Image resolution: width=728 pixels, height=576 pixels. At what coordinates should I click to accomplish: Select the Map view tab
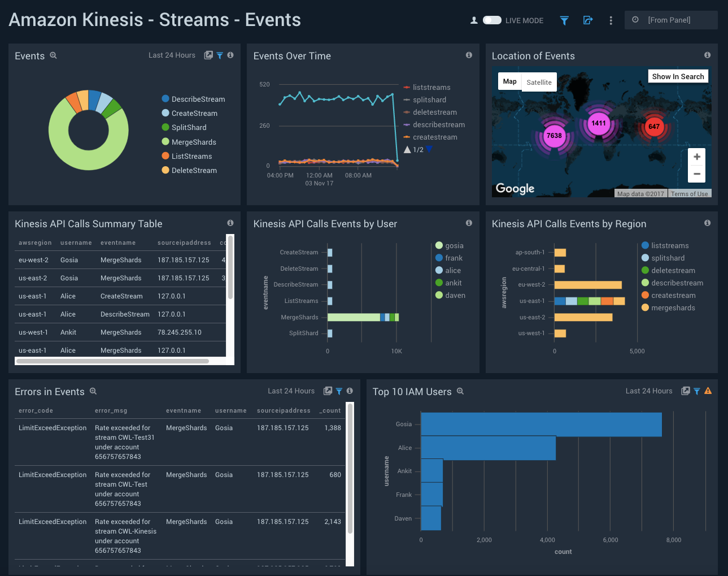(509, 81)
